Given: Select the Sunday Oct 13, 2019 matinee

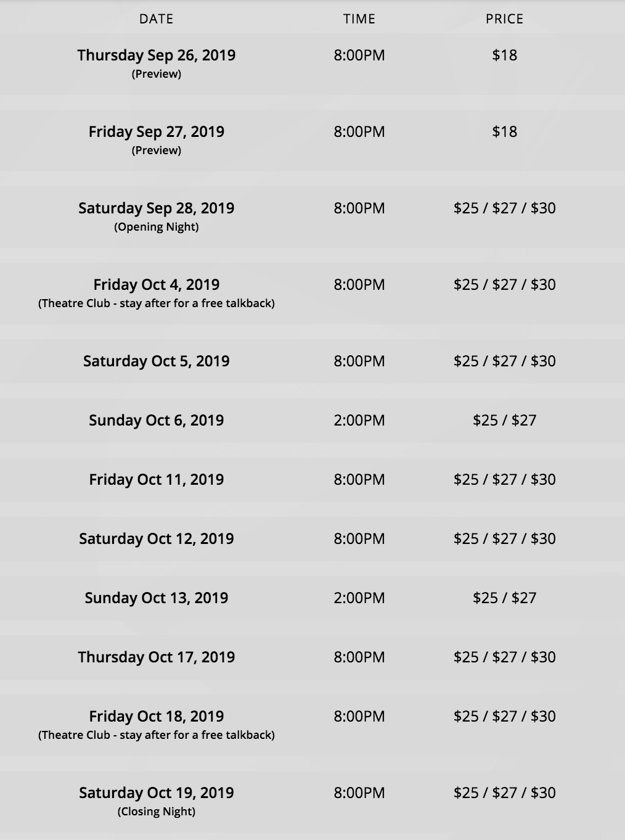Looking at the screenshot, I should pyautogui.click(x=157, y=598).
